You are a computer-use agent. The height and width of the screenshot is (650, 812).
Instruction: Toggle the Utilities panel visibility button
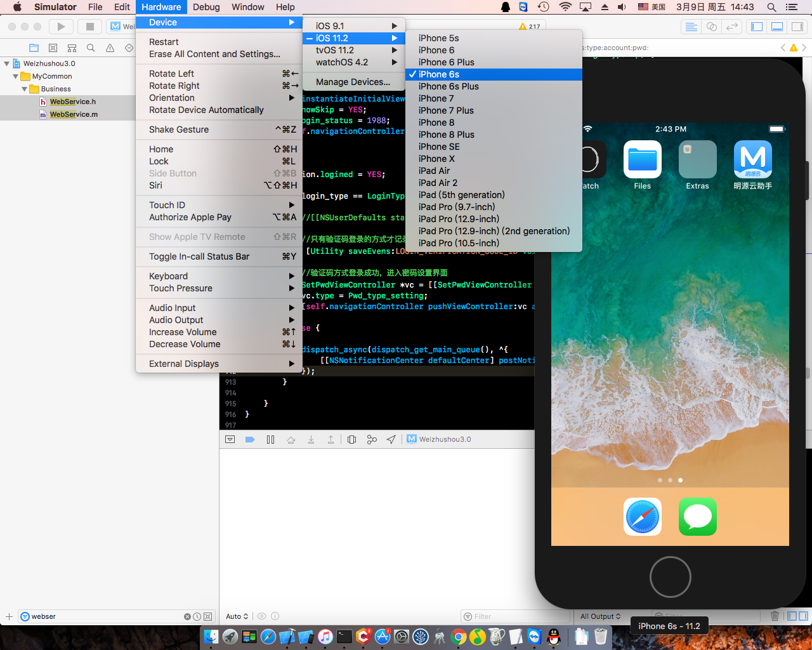pyautogui.click(x=797, y=27)
